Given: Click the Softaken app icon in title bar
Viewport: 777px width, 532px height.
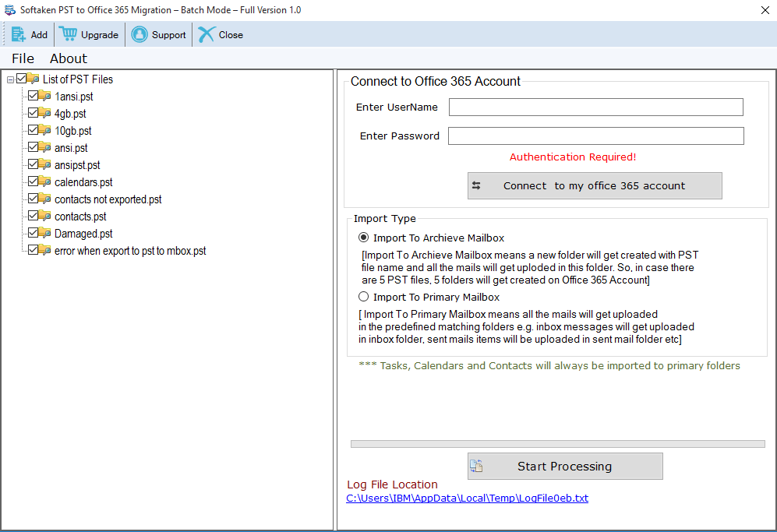Looking at the screenshot, I should 10,10.
